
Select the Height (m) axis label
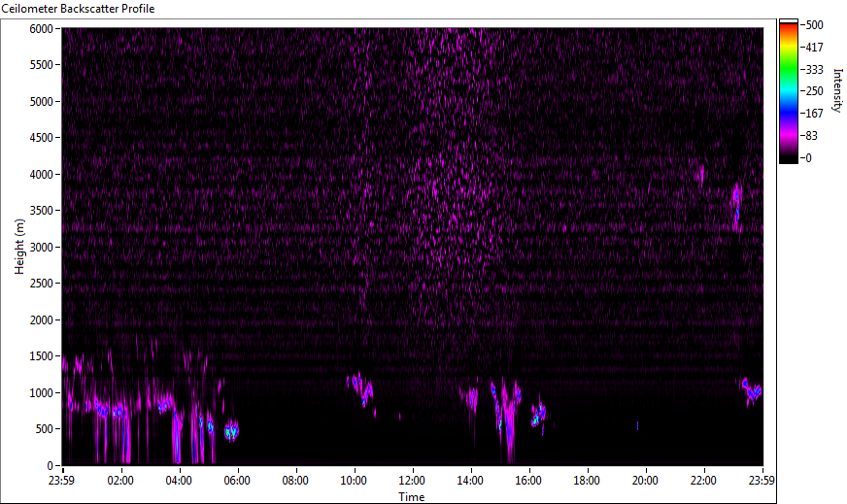19,247
